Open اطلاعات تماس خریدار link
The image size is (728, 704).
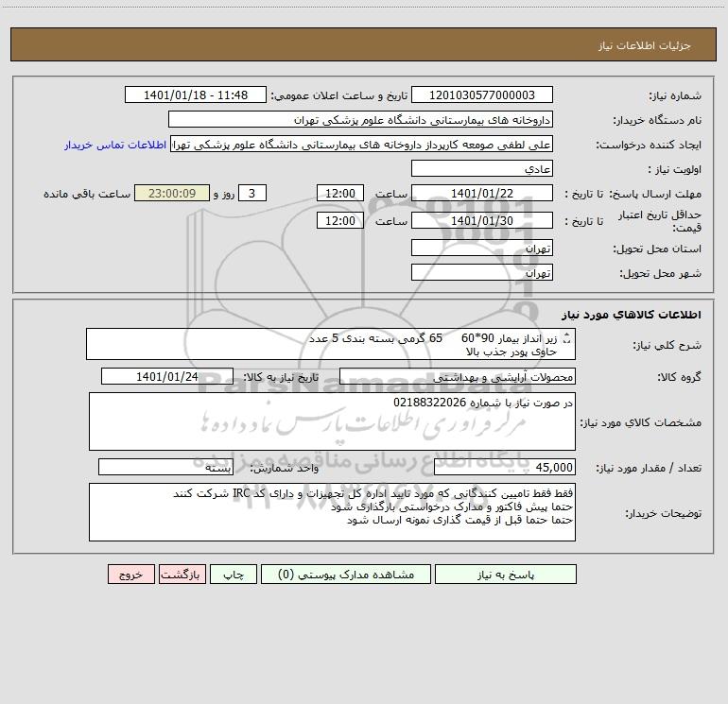[115, 145]
